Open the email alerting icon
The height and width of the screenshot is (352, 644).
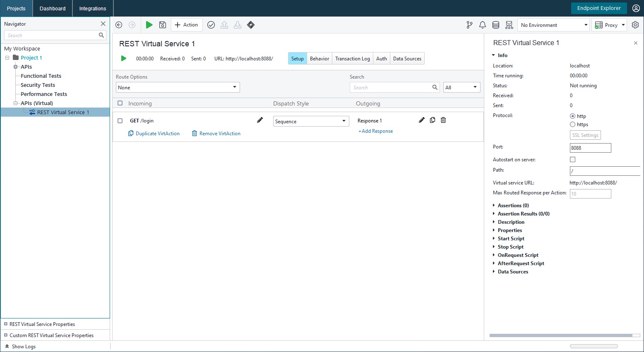(x=509, y=25)
